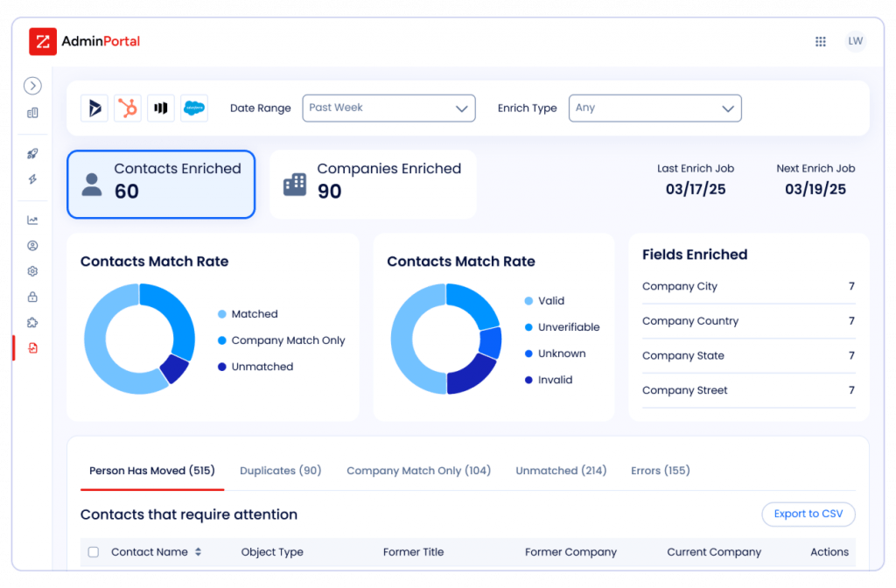
Task: Switch to the Duplicates (90) tab
Action: tap(280, 470)
